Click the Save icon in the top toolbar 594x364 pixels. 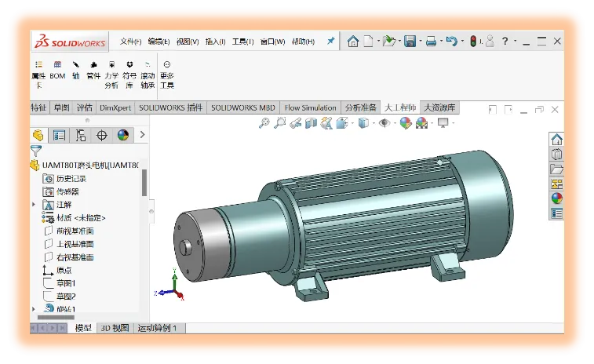tap(410, 42)
